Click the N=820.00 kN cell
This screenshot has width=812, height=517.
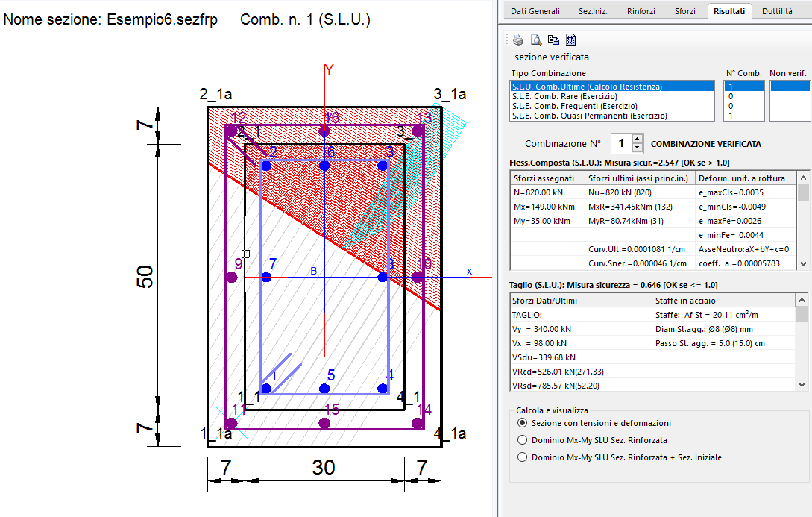547,192
